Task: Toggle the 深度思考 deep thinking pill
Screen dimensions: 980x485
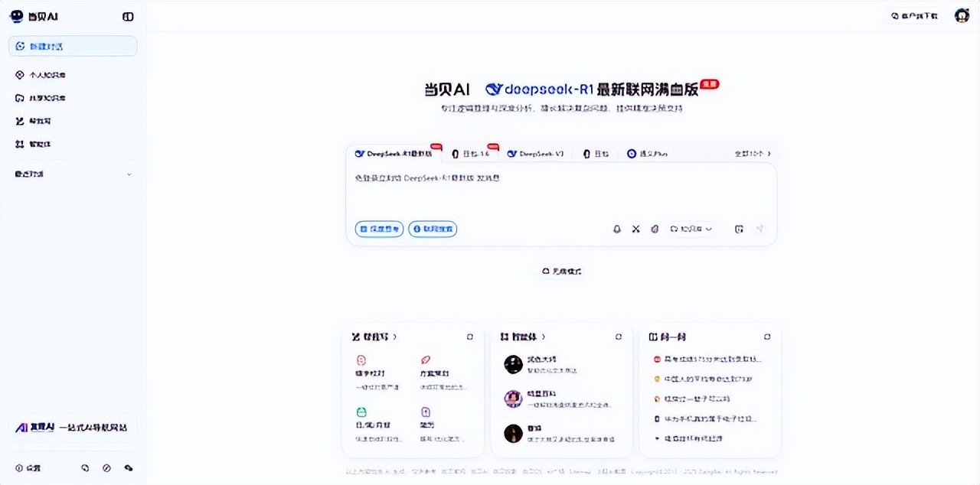Action: click(379, 229)
